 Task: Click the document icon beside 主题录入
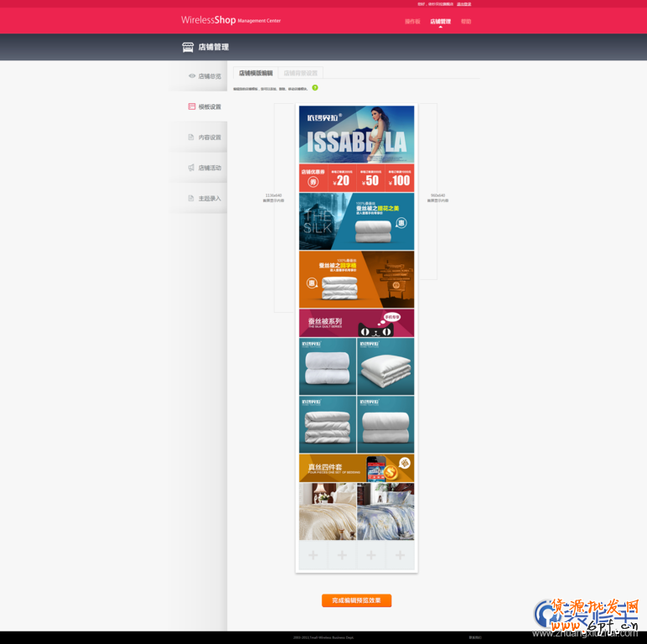click(191, 199)
